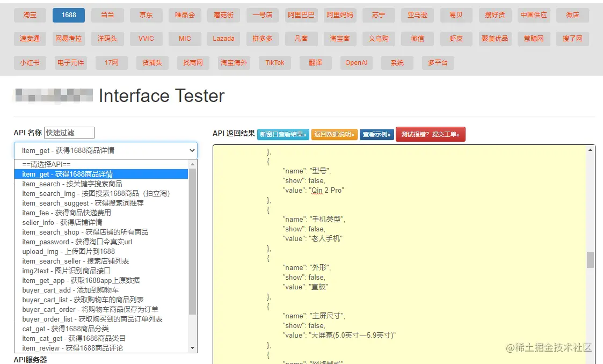Choose item_fee shipping cost option
603x364 pixels.
pos(101,213)
